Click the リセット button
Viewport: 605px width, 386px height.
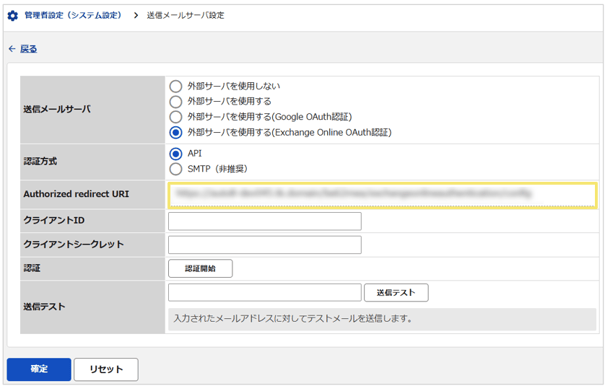[106, 369]
